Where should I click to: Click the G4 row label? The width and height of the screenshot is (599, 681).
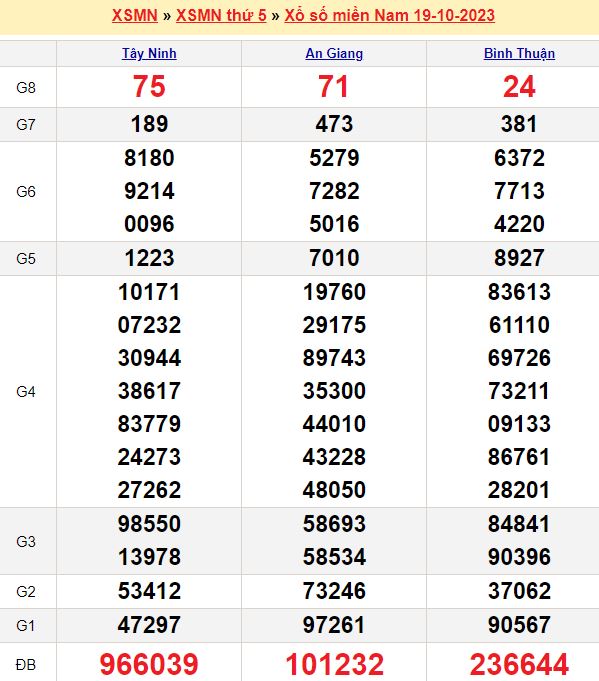26,392
